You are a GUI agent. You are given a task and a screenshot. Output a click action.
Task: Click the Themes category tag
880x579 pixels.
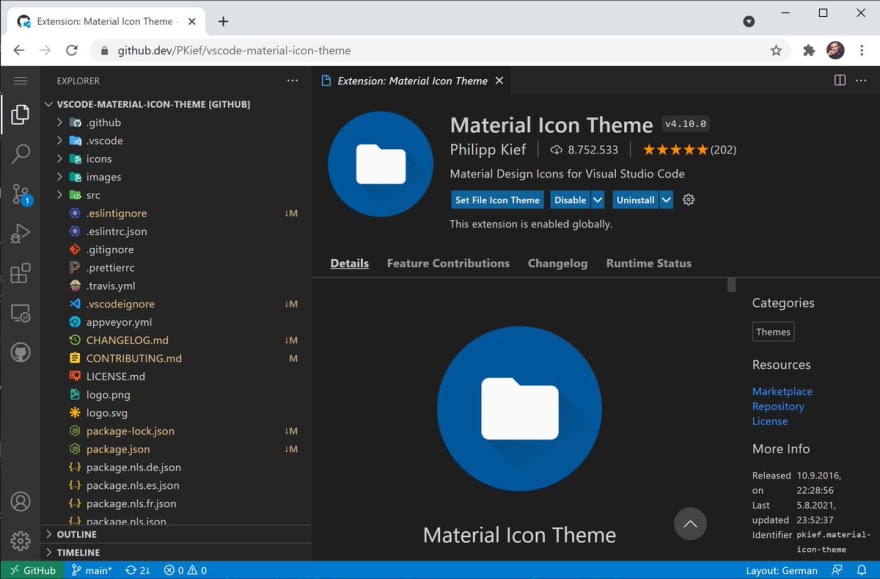(x=773, y=332)
